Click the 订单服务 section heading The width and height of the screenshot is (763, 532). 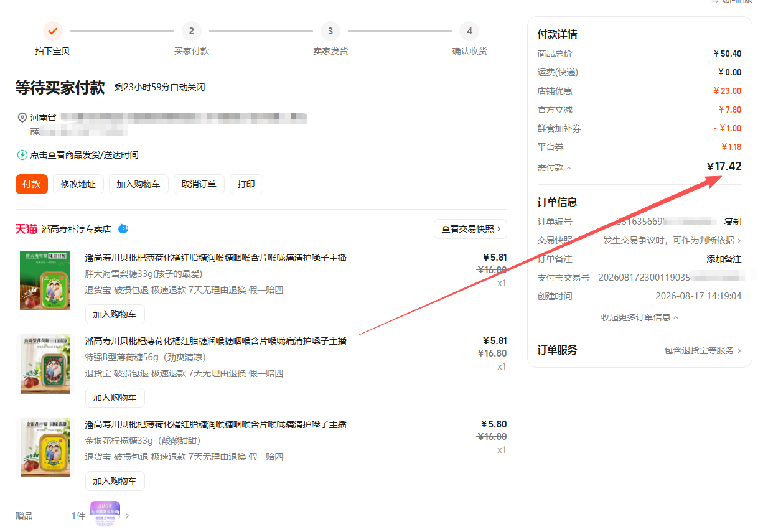click(557, 350)
